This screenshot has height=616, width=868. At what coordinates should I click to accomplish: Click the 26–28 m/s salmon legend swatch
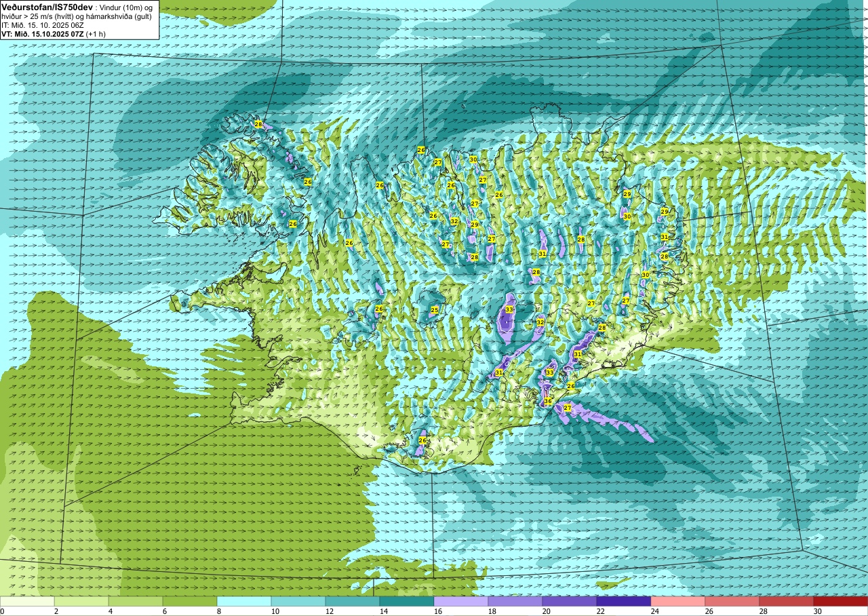(732, 601)
